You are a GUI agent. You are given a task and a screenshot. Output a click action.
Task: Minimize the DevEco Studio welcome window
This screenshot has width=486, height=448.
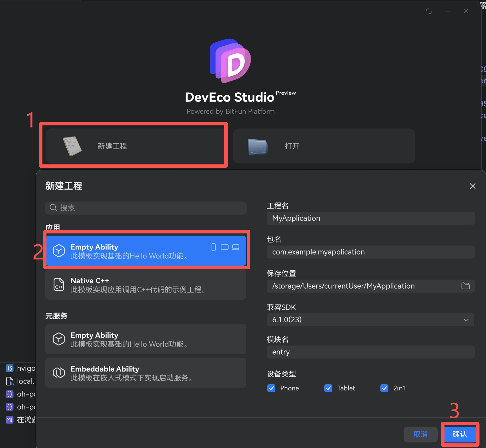tap(448, 11)
